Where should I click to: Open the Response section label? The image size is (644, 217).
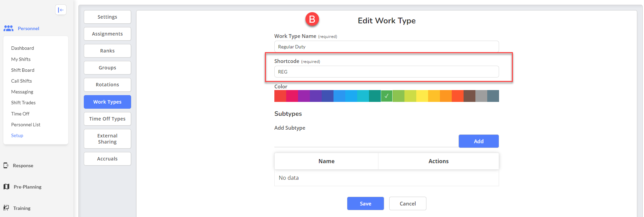[23, 166]
